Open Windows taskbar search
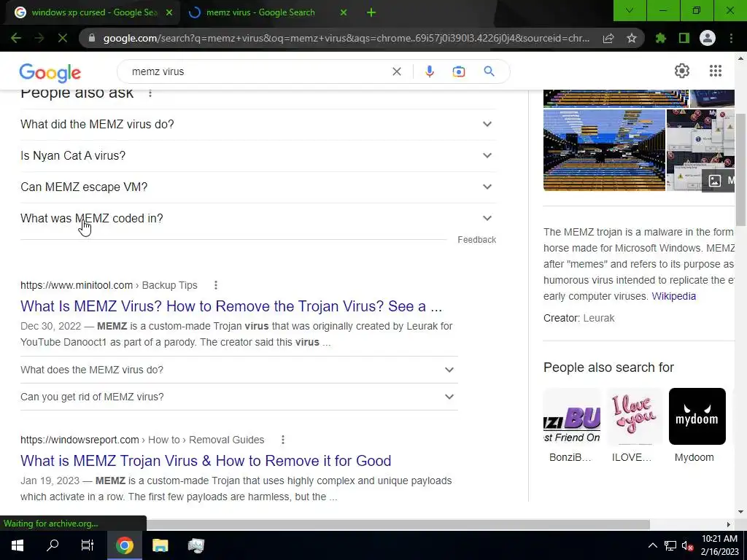 (x=53, y=545)
